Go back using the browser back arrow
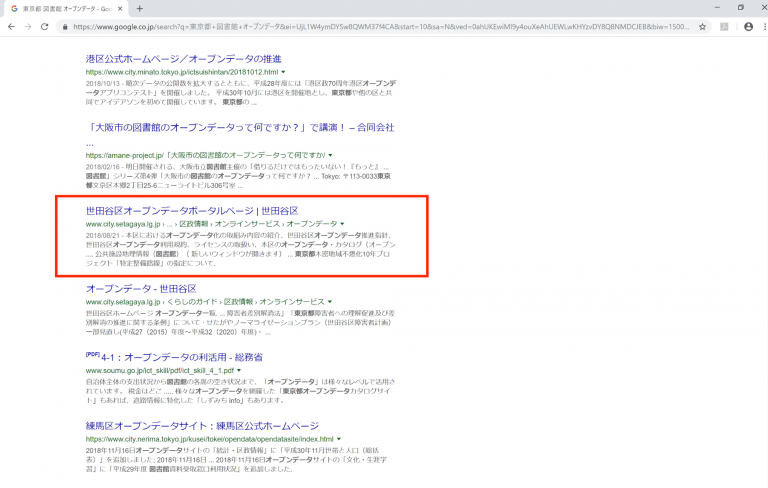The height and width of the screenshot is (488, 768). 12,27
